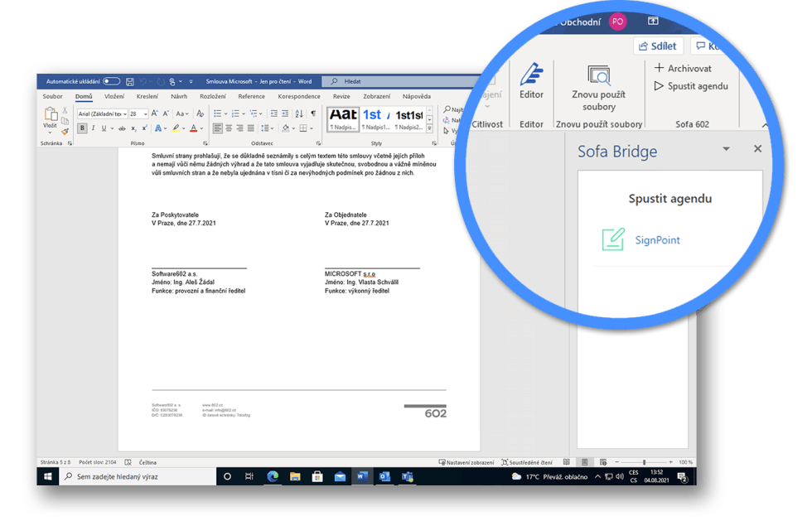Viewport: 812px width, 521px height.
Task: Click the Text Effects blue A icon
Action: point(158,128)
